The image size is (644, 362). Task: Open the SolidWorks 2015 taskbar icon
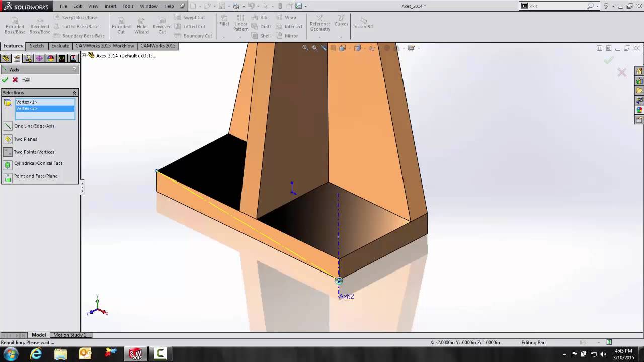coord(135,354)
